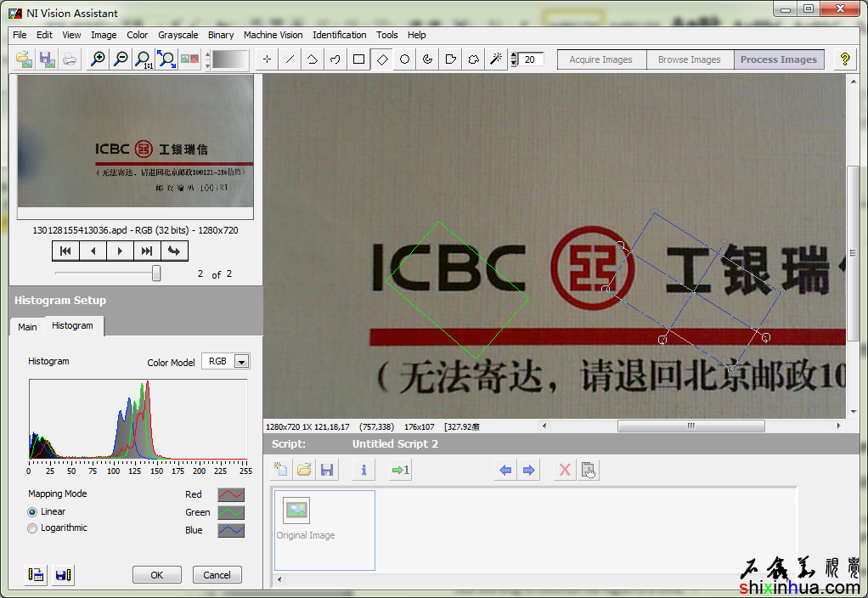Click the Save Script icon
The width and height of the screenshot is (868, 598).
tap(327, 470)
